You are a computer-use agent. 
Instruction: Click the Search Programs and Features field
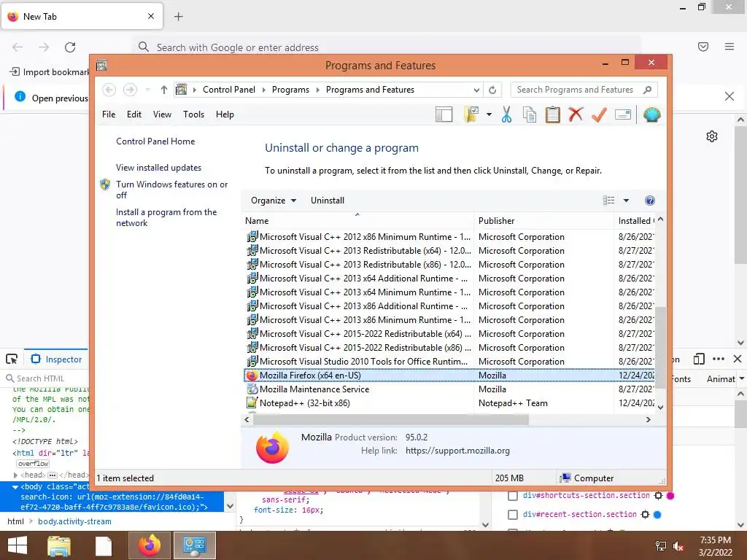pos(584,90)
